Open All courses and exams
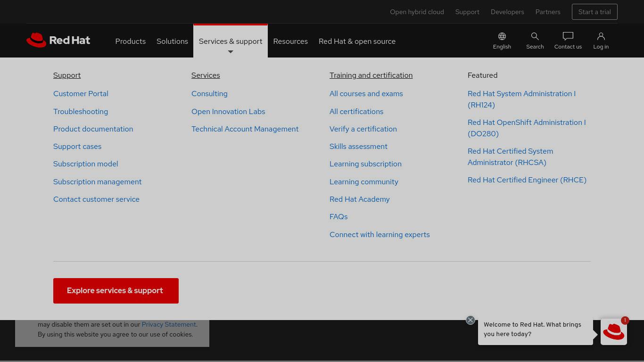The height and width of the screenshot is (362, 644). (x=366, y=94)
